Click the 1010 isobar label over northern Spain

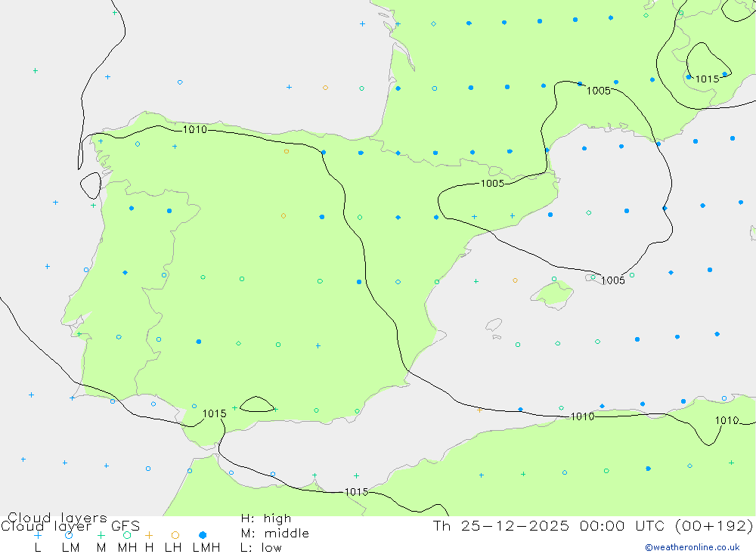coord(195,130)
